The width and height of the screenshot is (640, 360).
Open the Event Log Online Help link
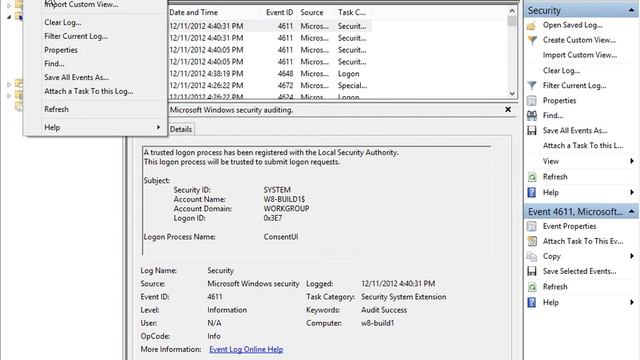pos(246,349)
